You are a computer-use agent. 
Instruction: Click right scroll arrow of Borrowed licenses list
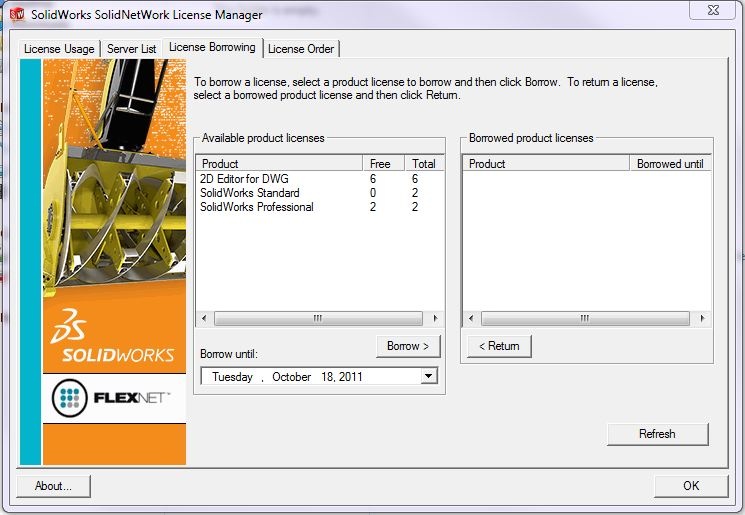[x=702, y=318]
